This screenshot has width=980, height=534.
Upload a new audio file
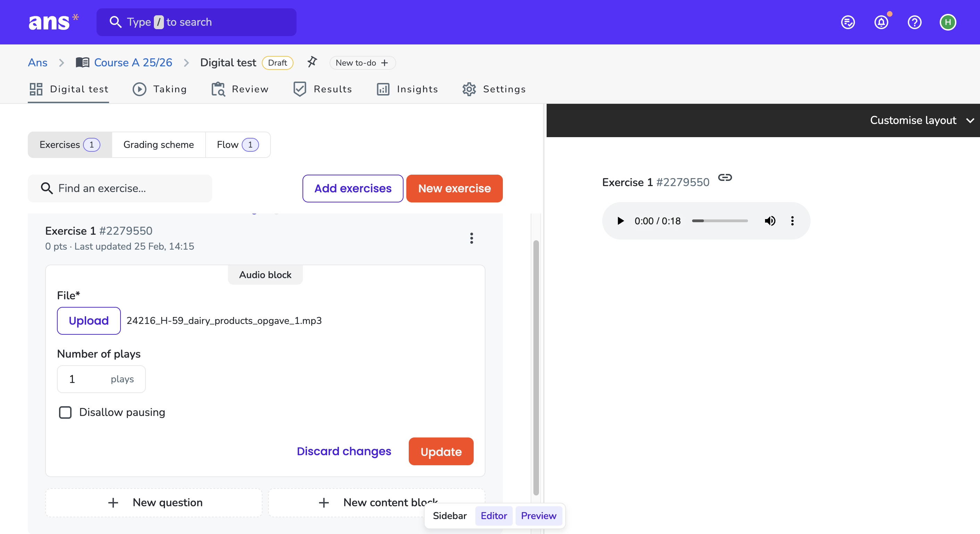(89, 320)
